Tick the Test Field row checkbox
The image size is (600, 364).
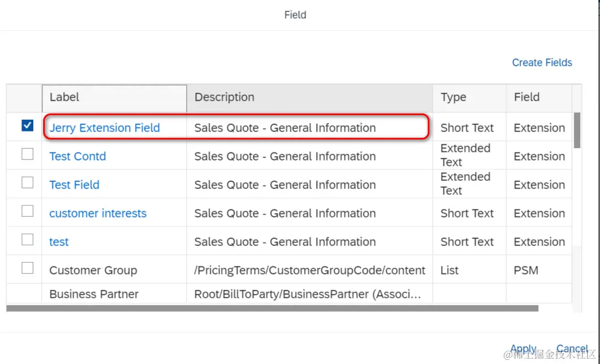tap(27, 183)
